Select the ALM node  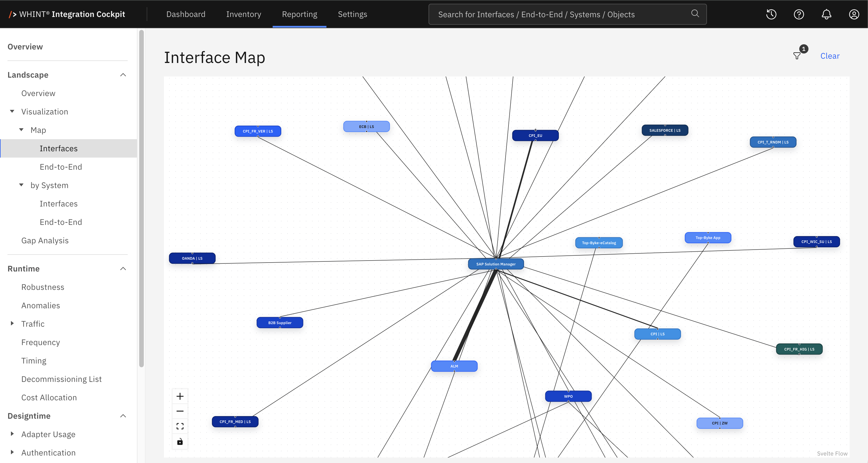pos(454,366)
